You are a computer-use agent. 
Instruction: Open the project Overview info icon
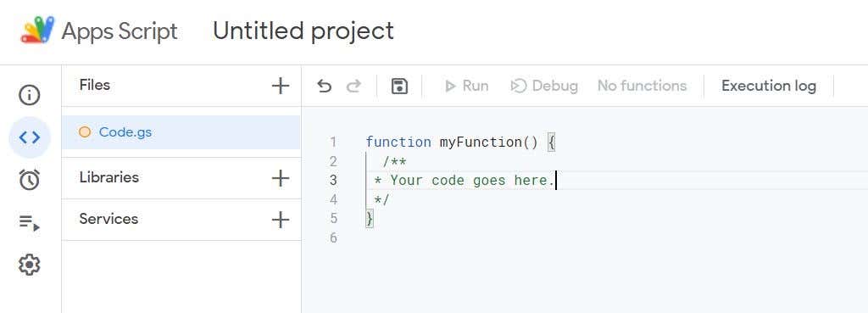tap(30, 95)
